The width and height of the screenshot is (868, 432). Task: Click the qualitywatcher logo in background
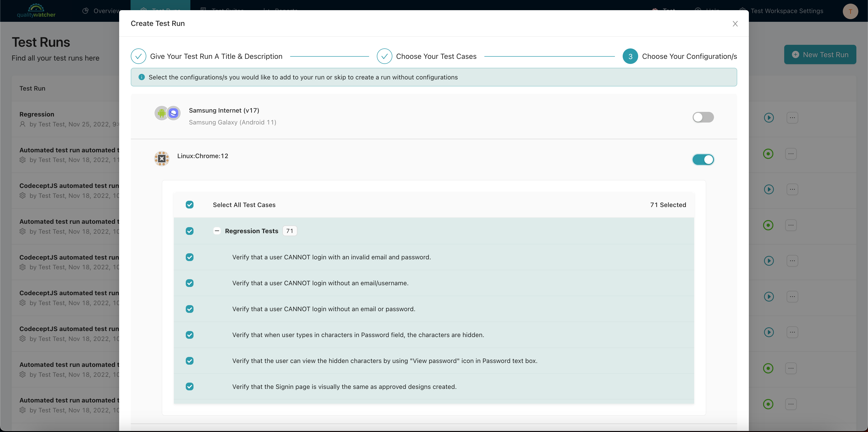click(x=36, y=11)
